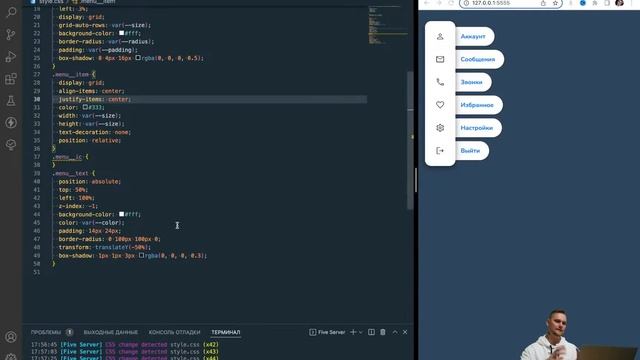Screen dimensions: 640x360
Task: Click the blue extension icon in the browser toolbar
Action: (x=583, y=3)
